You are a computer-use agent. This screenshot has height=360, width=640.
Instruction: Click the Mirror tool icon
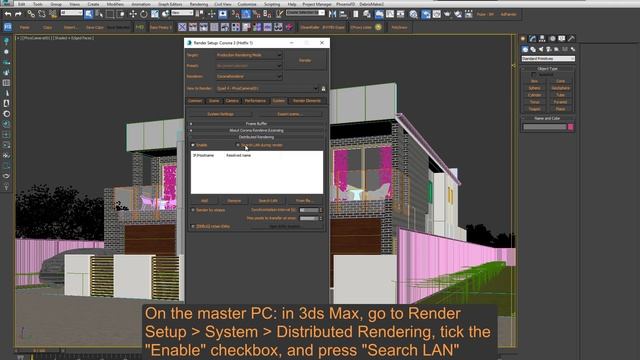point(333,14)
